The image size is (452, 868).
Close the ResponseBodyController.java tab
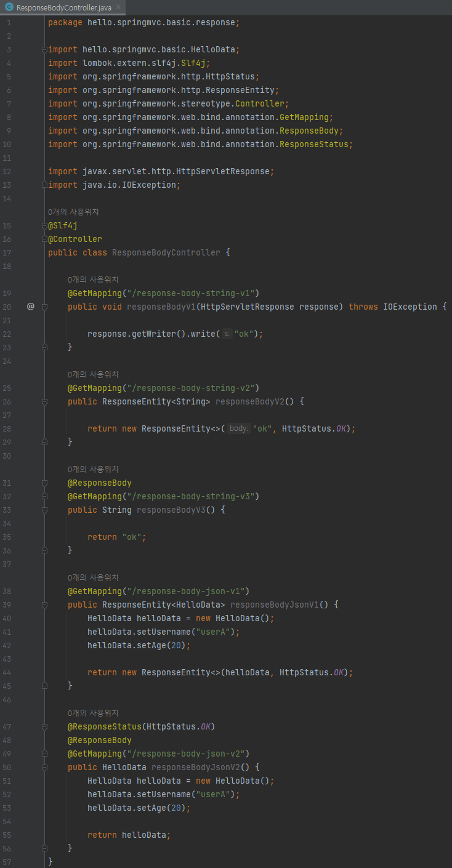[118, 7]
